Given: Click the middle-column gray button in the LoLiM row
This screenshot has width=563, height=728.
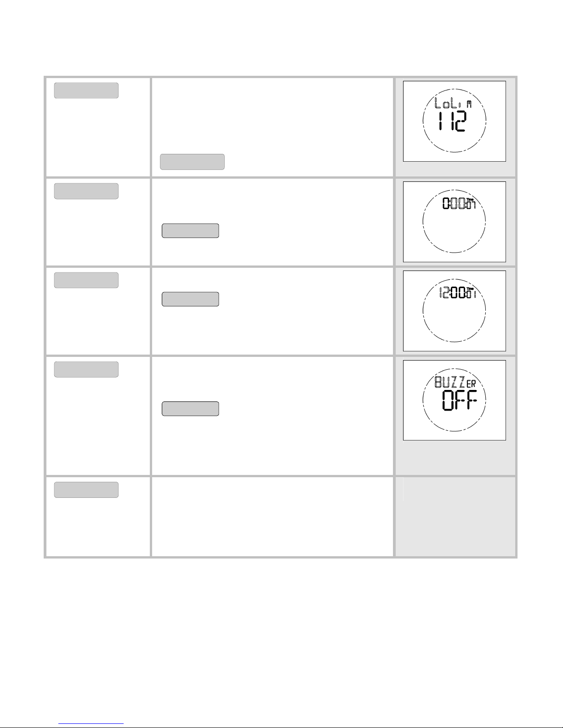Looking at the screenshot, I should coord(192,162).
